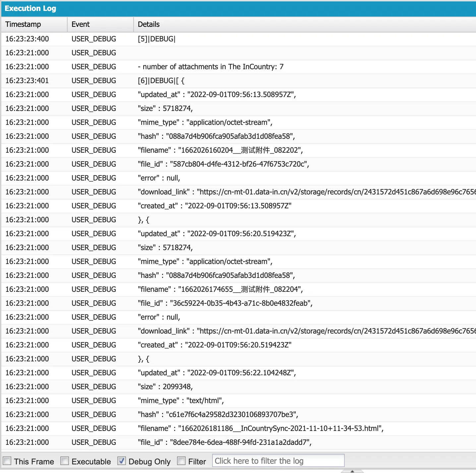Uncheck the Debug Only checkbox
Viewport: 476px width, 473px height.
pyautogui.click(x=122, y=461)
